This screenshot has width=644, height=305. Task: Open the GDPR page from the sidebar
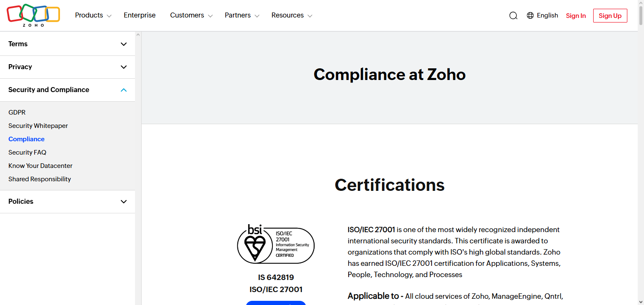click(x=17, y=112)
